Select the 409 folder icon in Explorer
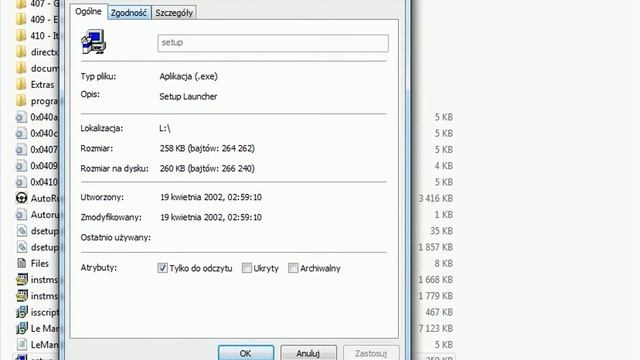This screenshot has height=360, width=640. pos(21,19)
